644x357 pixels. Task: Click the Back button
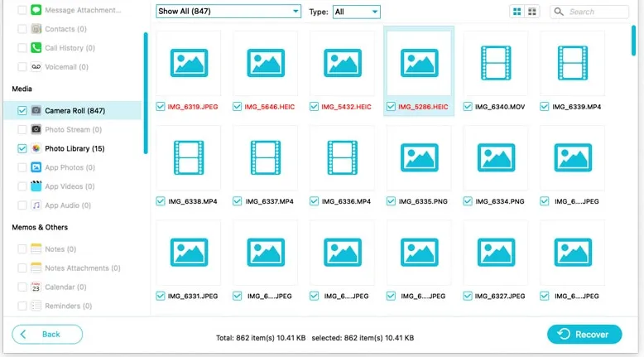(x=47, y=335)
